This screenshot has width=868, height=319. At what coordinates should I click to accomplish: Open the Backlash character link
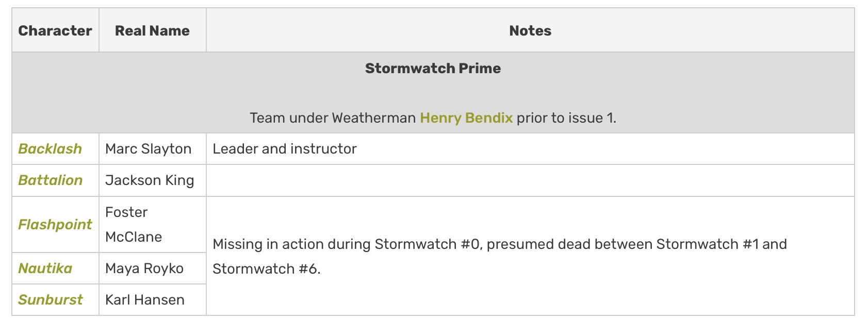pos(50,149)
